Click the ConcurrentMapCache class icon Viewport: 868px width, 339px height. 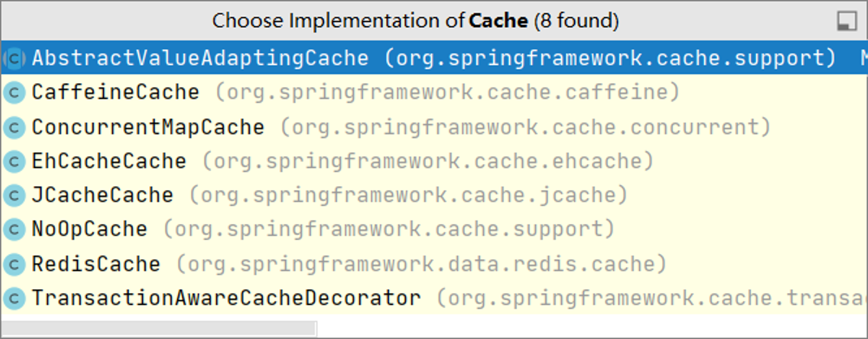coord(14,127)
